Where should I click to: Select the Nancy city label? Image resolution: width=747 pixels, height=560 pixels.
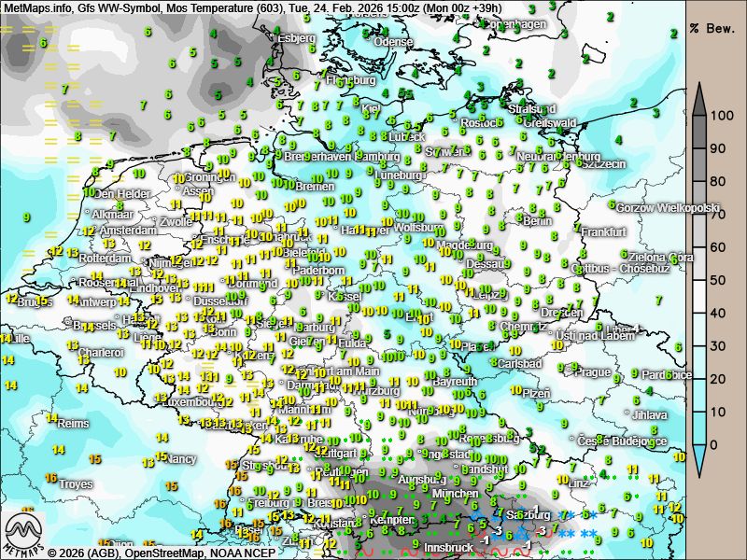(181, 459)
